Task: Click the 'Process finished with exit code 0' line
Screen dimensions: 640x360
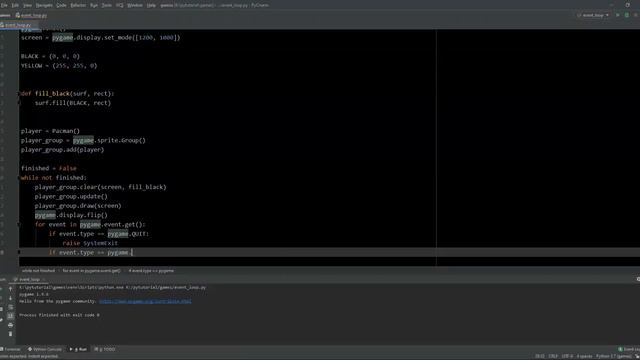Action: pos(59,315)
